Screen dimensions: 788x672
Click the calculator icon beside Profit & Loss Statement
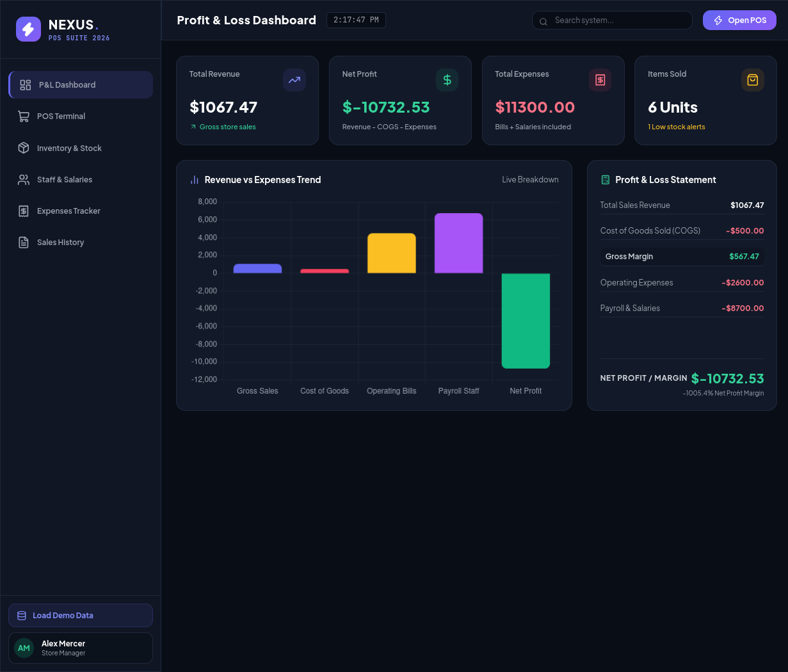[x=606, y=180]
